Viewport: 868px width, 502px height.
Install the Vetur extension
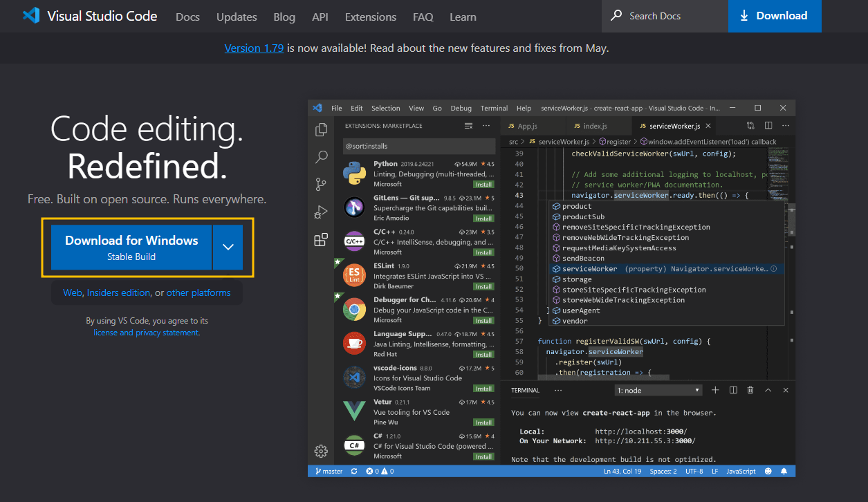(483, 422)
